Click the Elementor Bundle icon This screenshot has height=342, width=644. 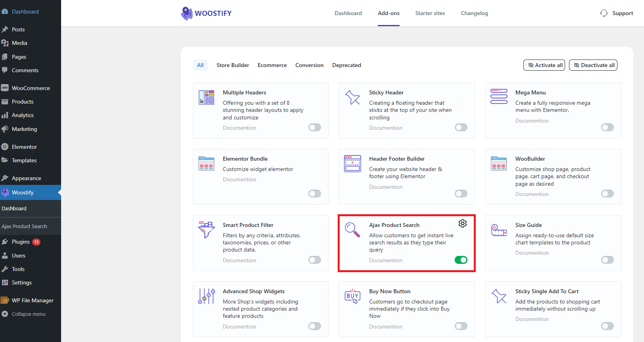pos(206,163)
